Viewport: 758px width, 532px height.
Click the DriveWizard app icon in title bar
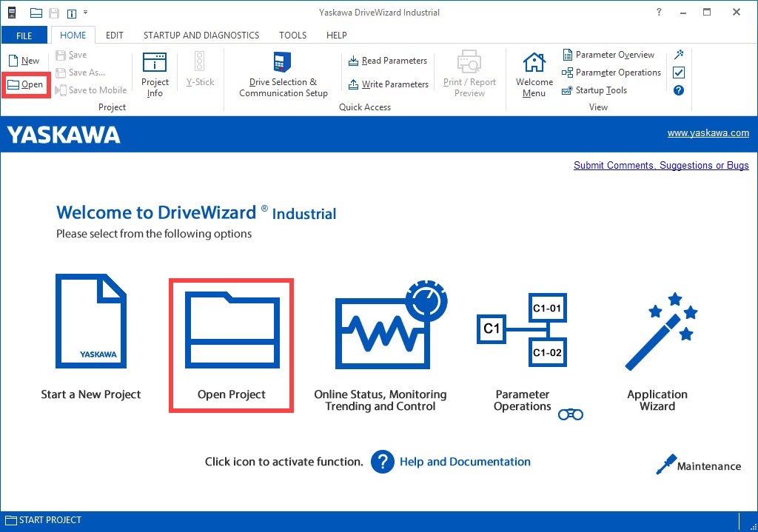click(12, 13)
